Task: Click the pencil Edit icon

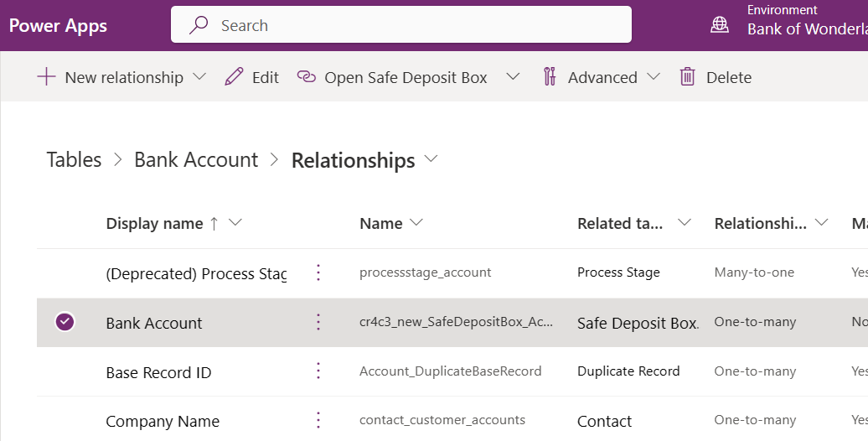Action: (234, 76)
